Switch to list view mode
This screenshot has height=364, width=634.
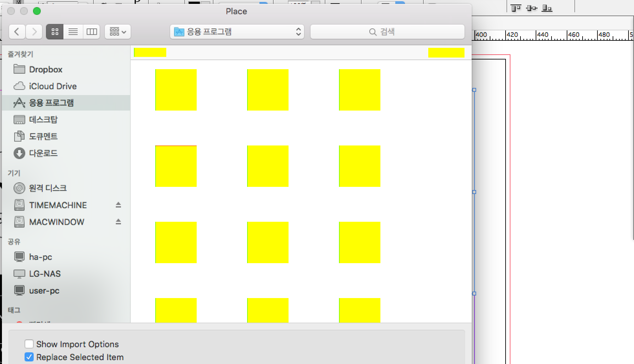pos(73,32)
